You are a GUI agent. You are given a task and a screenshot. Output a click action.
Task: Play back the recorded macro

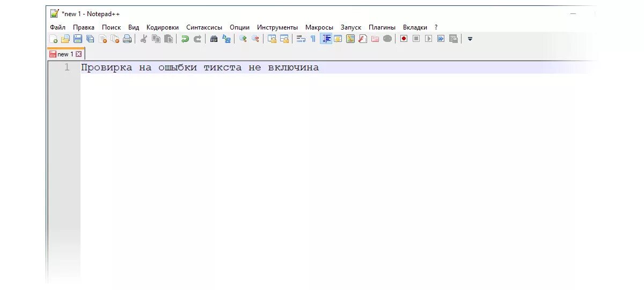click(429, 39)
